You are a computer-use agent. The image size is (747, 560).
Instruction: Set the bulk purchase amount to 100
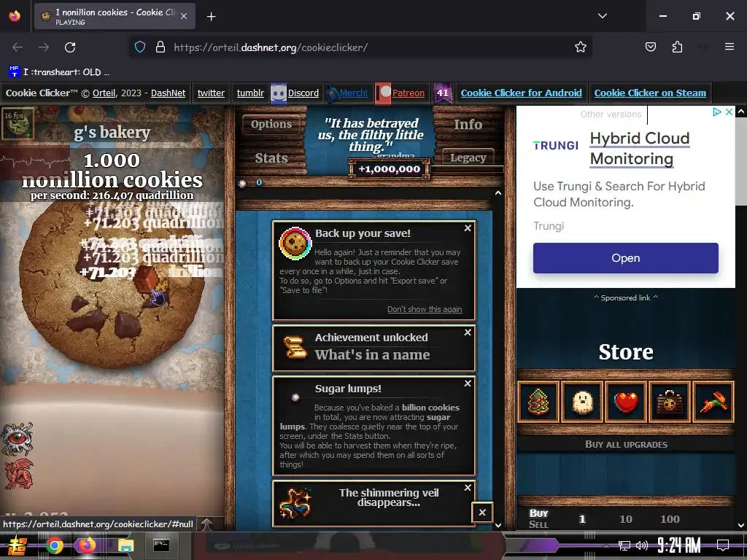coord(670,519)
